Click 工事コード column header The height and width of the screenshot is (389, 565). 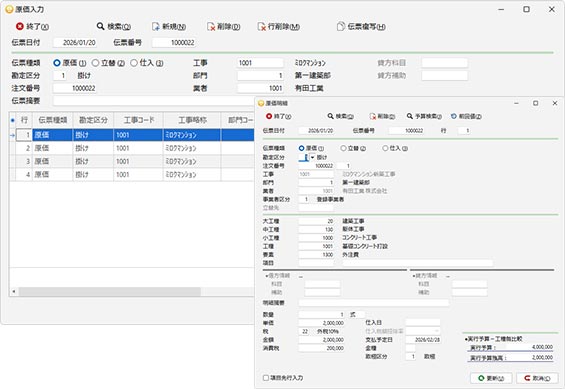point(139,120)
